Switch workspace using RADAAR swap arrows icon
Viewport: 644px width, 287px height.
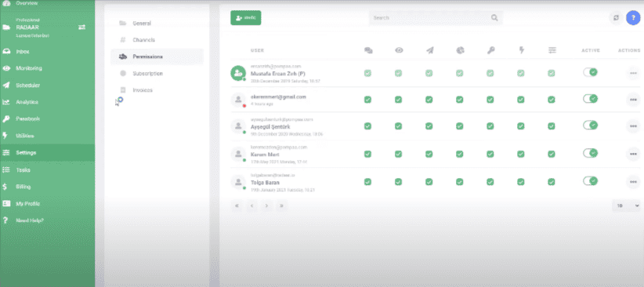(82, 27)
